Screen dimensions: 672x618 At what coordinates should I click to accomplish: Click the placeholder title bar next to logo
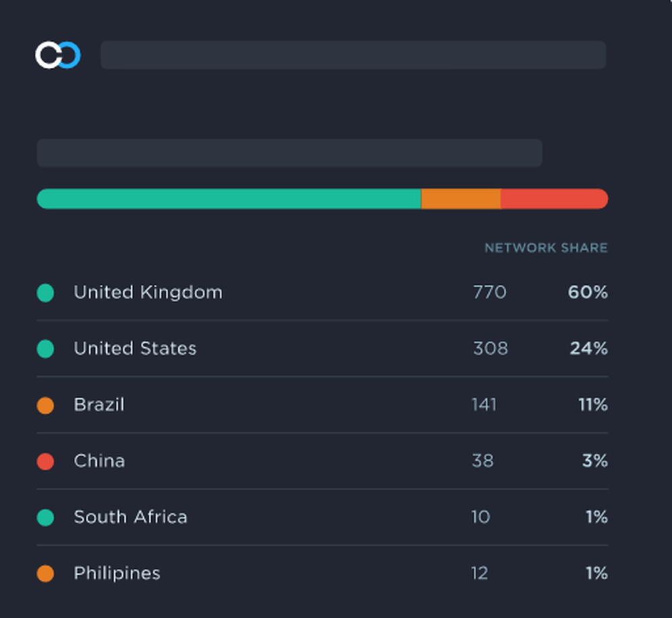pyautogui.click(x=353, y=55)
